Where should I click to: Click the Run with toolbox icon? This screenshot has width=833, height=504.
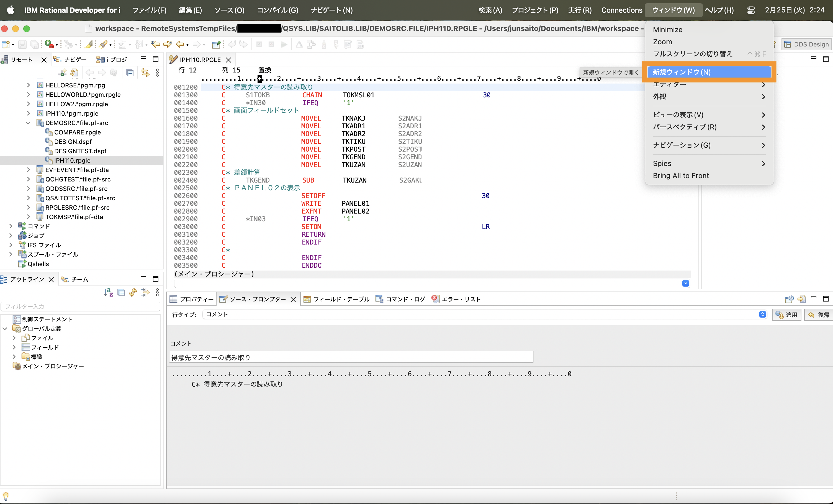[49, 44]
